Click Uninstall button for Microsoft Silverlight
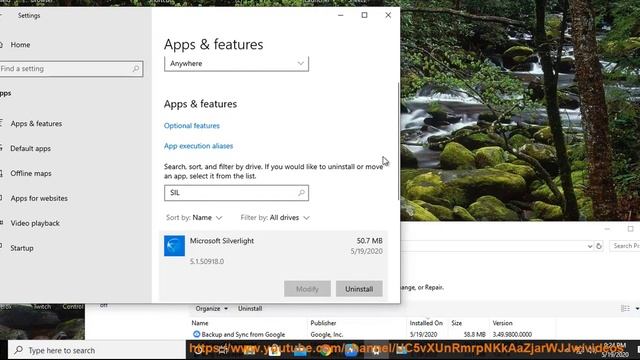640x360 pixels. pyautogui.click(x=359, y=289)
